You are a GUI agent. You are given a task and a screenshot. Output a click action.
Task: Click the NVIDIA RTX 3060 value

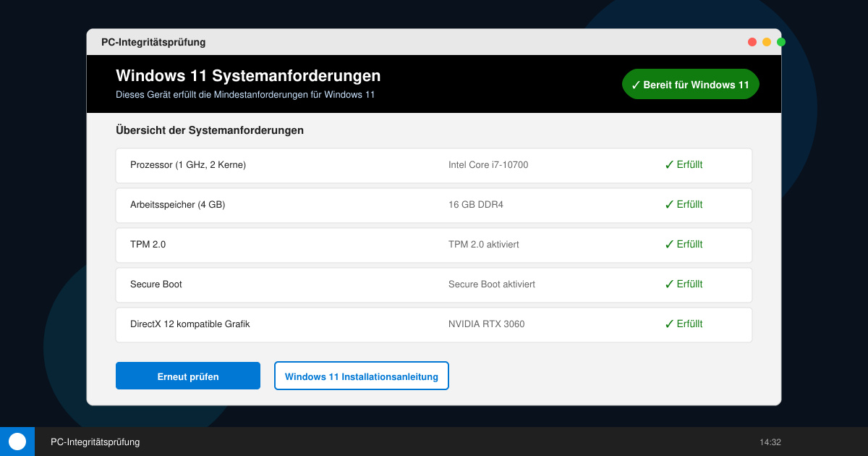[487, 324]
